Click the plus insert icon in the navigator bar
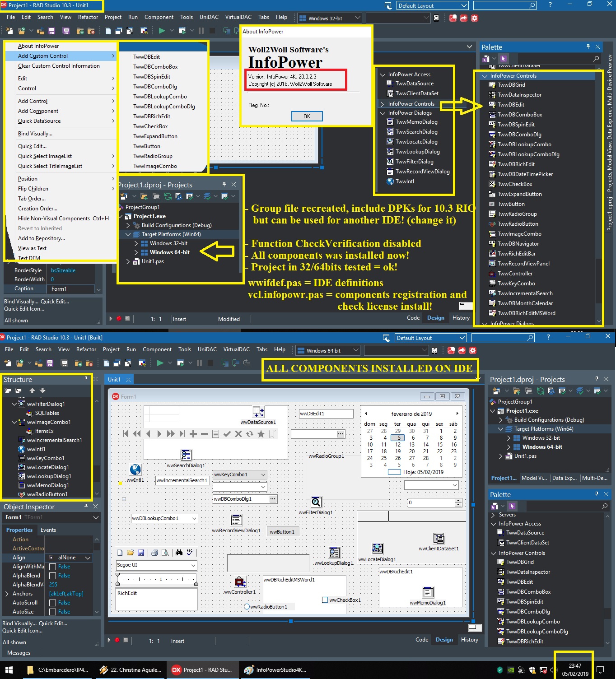 click(x=193, y=434)
